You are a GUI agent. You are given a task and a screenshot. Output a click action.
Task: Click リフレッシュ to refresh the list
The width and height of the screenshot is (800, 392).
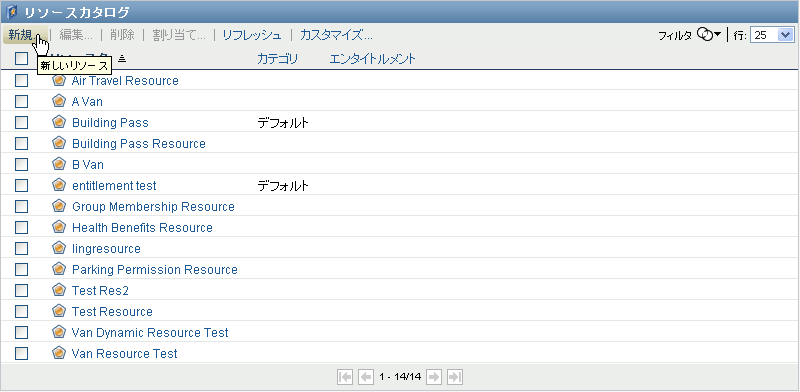click(x=252, y=35)
